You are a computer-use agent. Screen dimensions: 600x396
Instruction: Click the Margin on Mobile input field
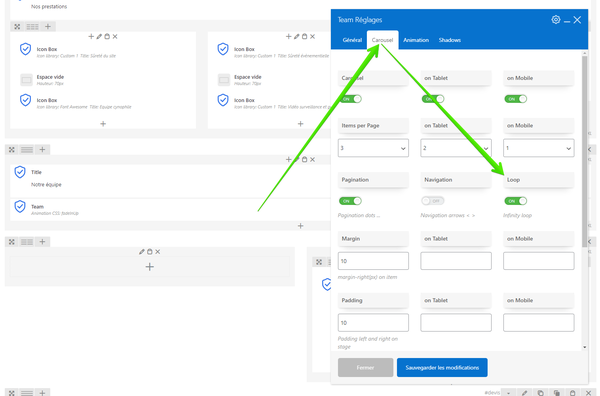(x=539, y=261)
